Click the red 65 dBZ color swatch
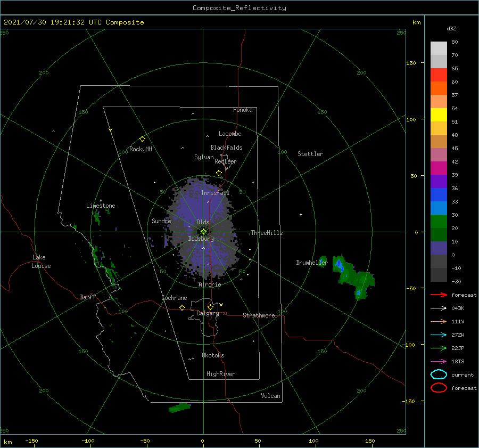 439,75
